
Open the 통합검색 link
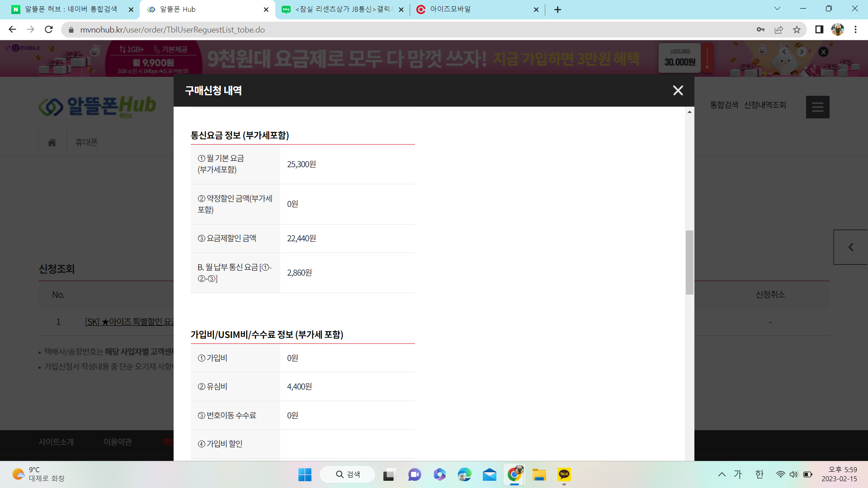pyautogui.click(x=724, y=105)
